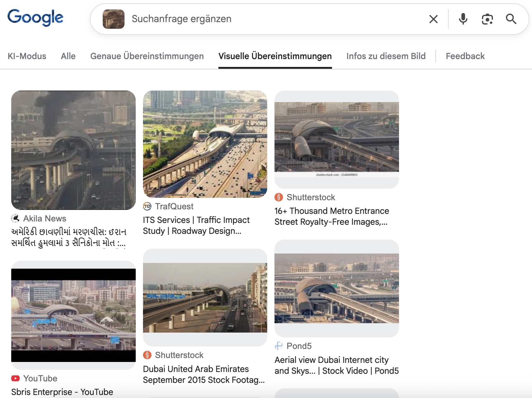Viewport: 532px width, 398px height.
Task: Click the TrafQuest source icon
Action: pyautogui.click(x=147, y=206)
